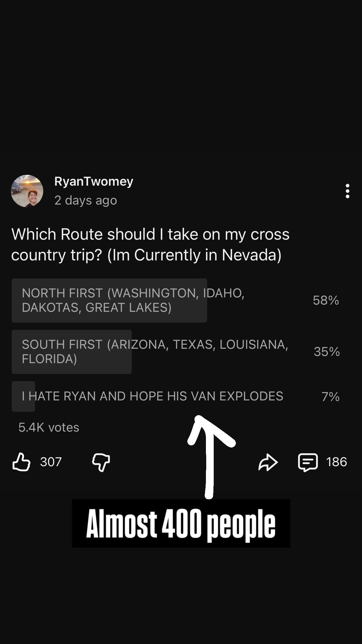
Task: Click the 'Almost 400 people' caption
Action: pyautogui.click(x=181, y=524)
